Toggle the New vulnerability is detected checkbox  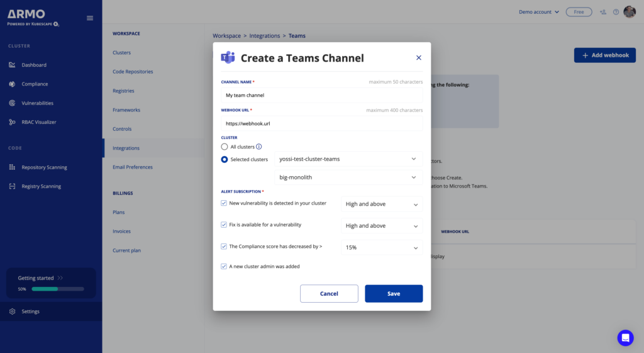coord(224,203)
